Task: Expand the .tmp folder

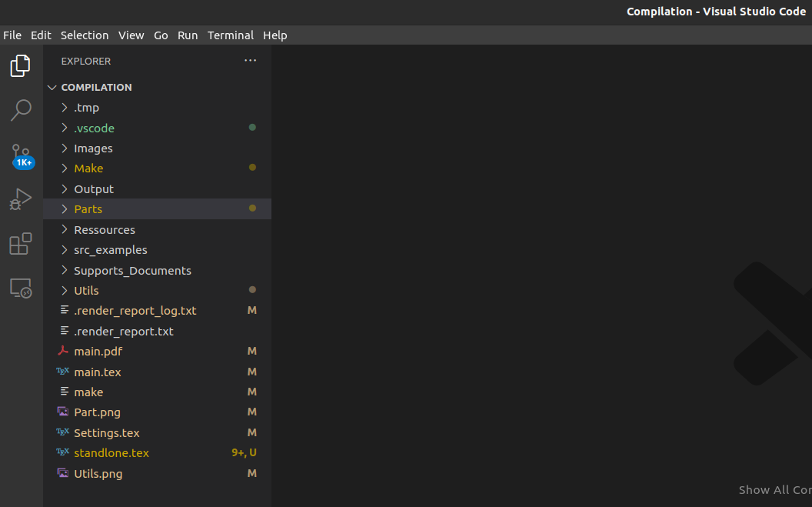Action: tap(65, 107)
